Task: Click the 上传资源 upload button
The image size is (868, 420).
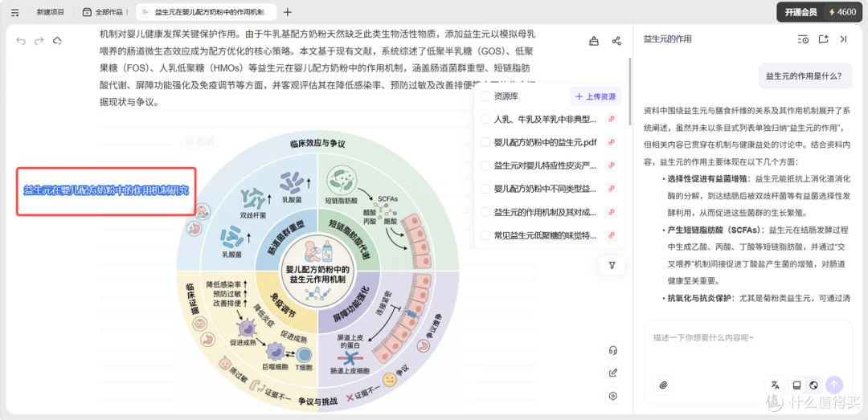Action: [x=596, y=96]
